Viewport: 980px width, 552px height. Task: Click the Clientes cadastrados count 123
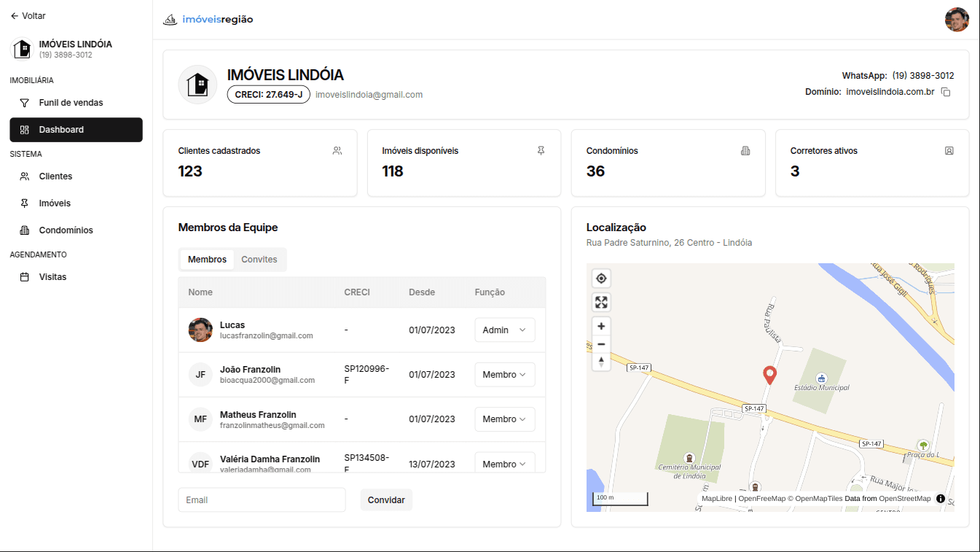[190, 171]
